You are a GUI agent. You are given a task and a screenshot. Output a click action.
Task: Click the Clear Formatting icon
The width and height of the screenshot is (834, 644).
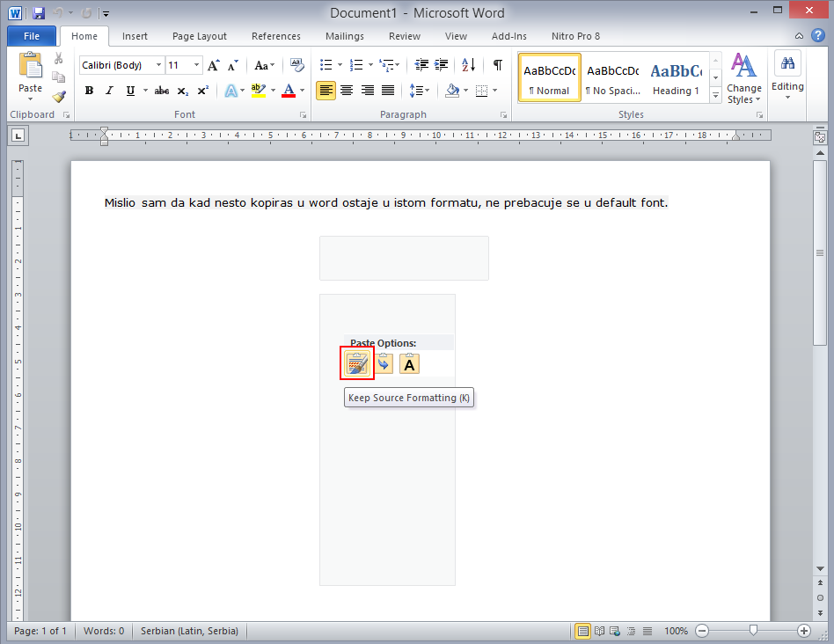(x=296, y=65)
